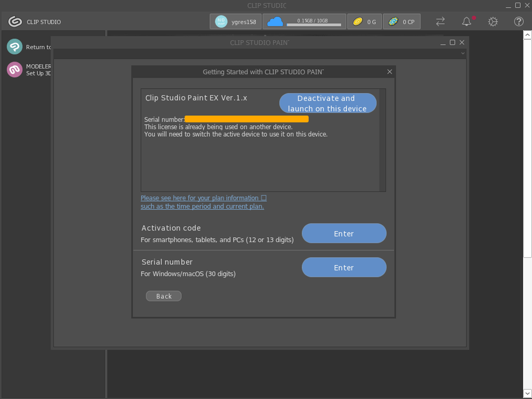Click CLIP STUDIO label in top header
Viewport: 532px width, 399px height.
pyautogui.click(x=44, y=22)
